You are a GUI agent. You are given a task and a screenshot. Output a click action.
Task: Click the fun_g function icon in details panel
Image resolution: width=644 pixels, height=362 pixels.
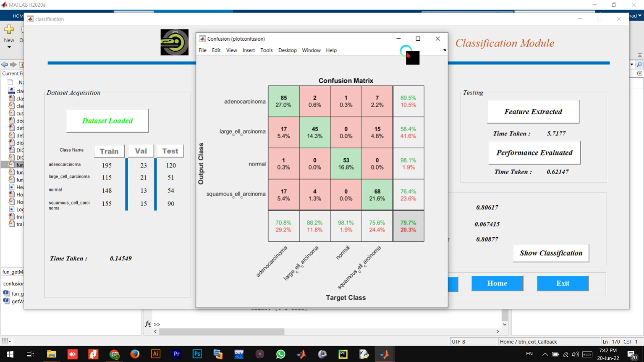6,293
